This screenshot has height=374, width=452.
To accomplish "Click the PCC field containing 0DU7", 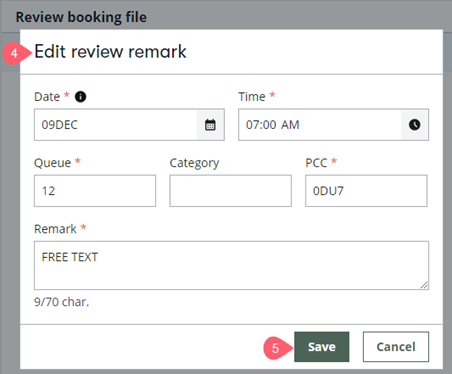I will (x=366, y=191).
